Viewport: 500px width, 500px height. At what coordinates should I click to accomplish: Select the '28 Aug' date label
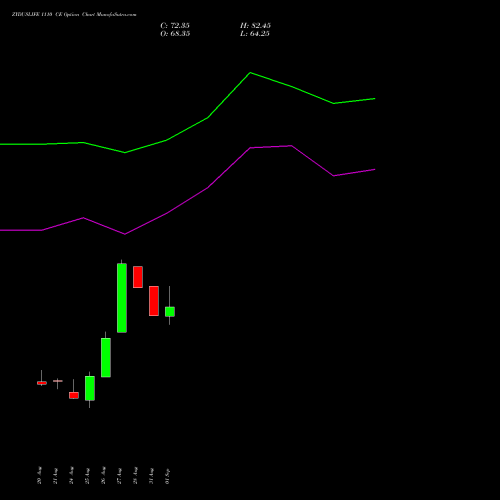click(x=135, y=475)
